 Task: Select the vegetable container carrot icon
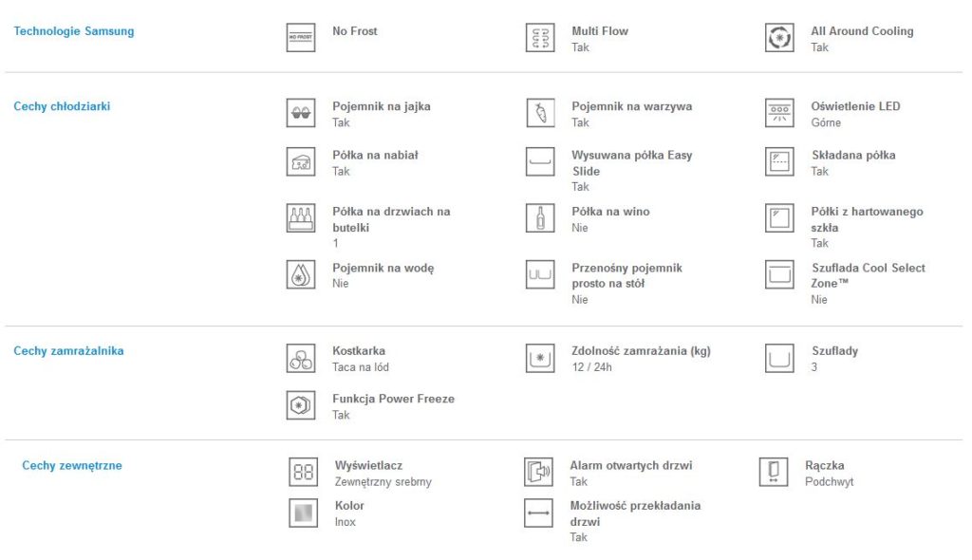(x=540, y=113)
